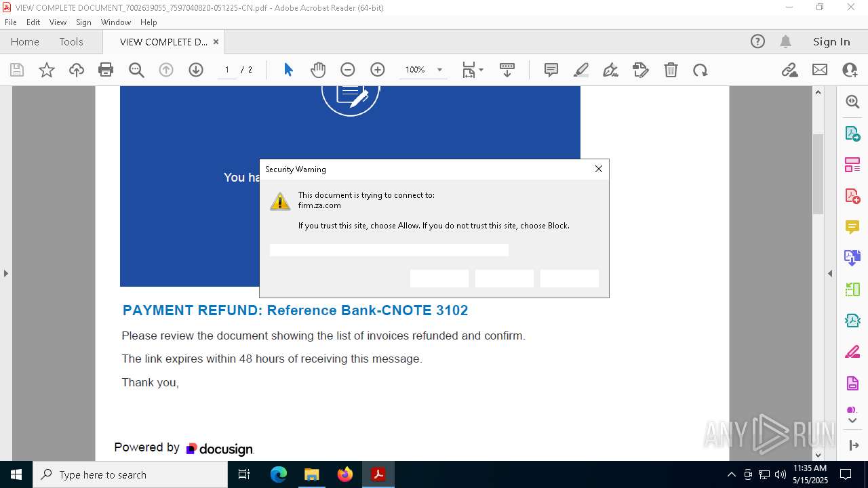Delete with the trash icon
868x488 pixels.
click(x=671, y=70)
